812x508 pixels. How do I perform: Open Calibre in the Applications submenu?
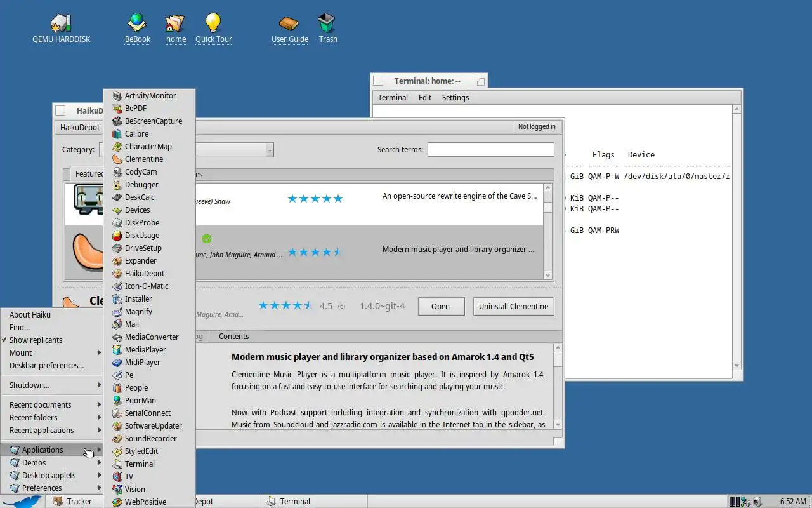point(149,133)
